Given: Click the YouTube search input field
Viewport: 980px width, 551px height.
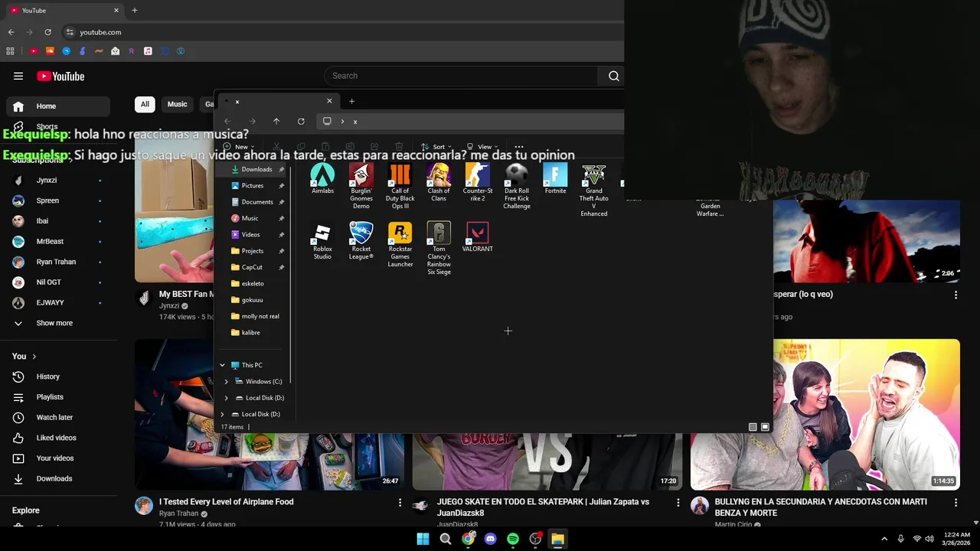Looking at the screenshot, I should tap(461, 76).
